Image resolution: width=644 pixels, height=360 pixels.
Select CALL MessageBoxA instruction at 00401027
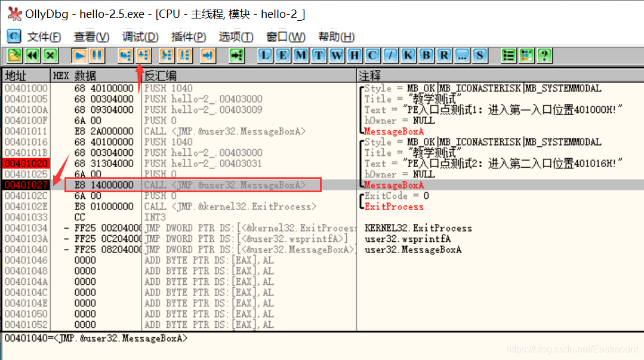click(225, 185)
